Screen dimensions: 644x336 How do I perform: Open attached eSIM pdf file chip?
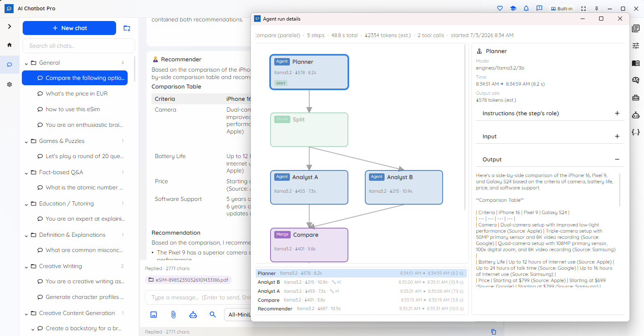(188, 280)
